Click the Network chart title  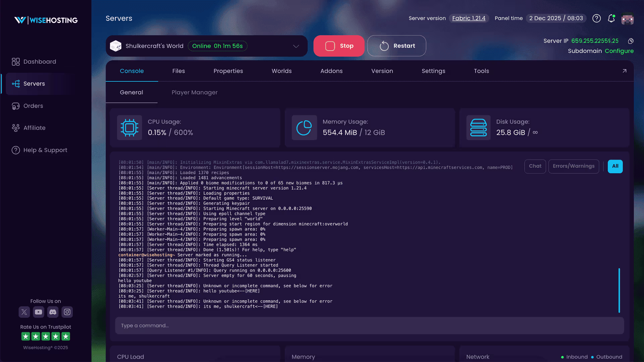(478, 357)
